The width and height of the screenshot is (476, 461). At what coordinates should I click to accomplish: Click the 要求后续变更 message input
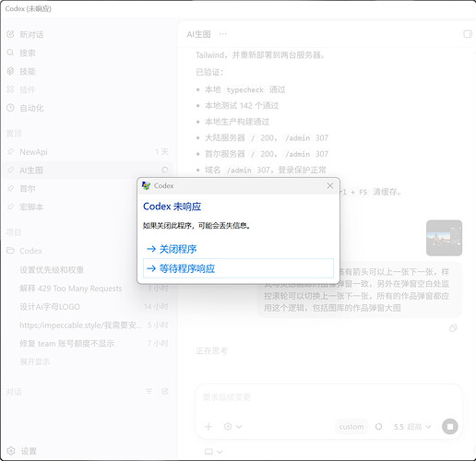pyautogui.click(x=329, y=397)
